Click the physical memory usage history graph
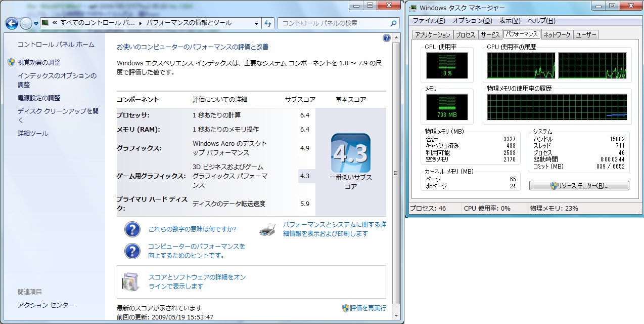Viewport: 644px width, 324px height. 557,107
